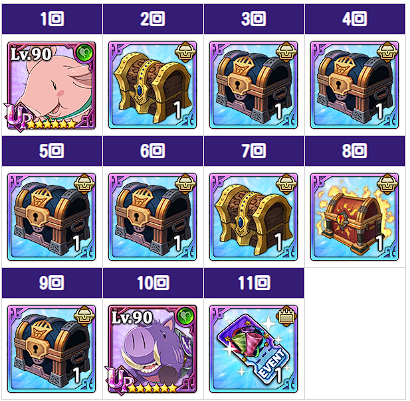Select the pink pig Lv.90 card
This screenshot has height=401, width=410.
(x=51, y=85)
